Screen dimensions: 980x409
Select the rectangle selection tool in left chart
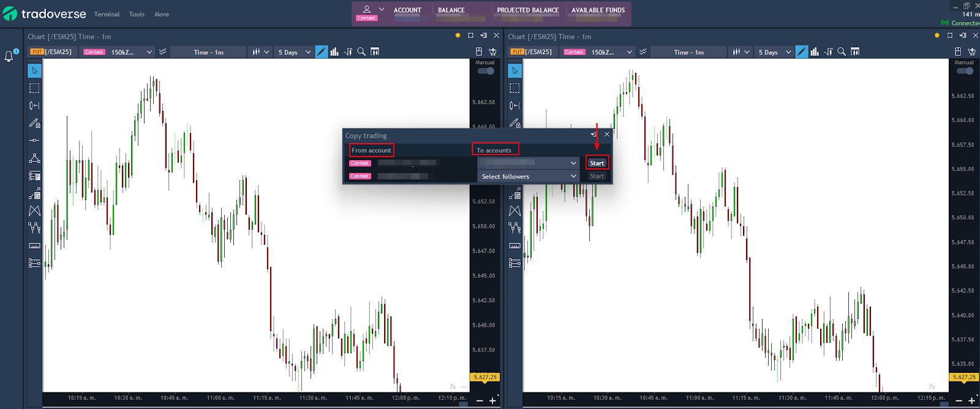tap(34, 88)
